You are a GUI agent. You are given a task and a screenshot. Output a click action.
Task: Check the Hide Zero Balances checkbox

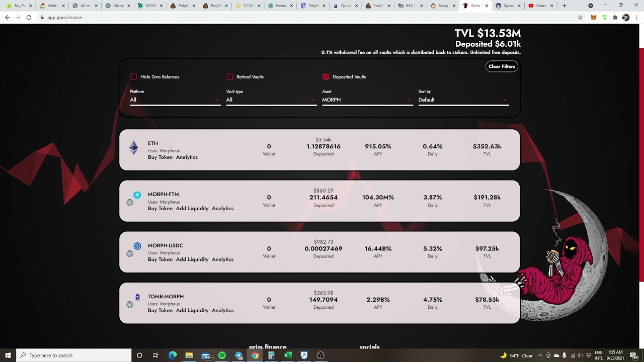133,77
